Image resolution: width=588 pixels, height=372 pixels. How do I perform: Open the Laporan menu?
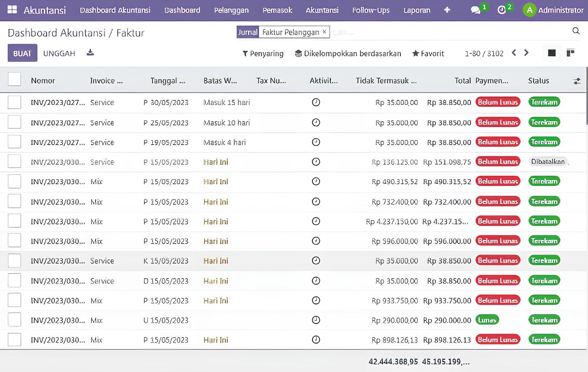(x=417, y=10)
